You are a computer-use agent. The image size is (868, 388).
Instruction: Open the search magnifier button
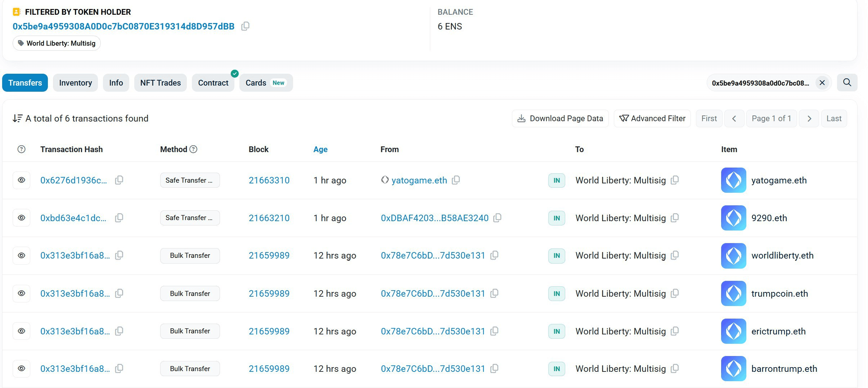pyautogui.click(x=847, y=83)
